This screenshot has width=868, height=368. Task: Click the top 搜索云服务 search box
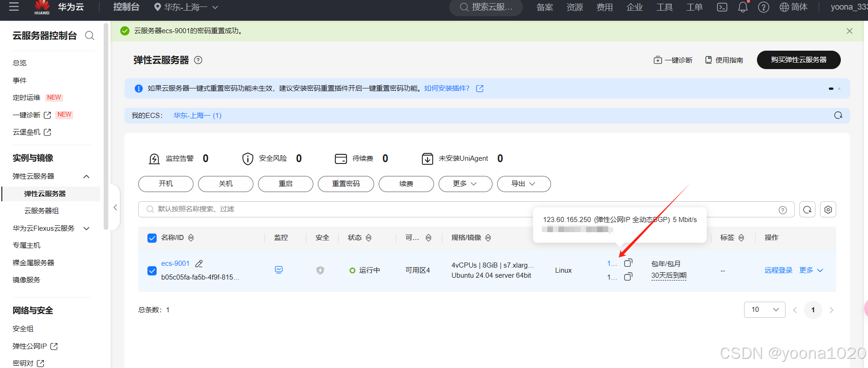coord(486,7)
